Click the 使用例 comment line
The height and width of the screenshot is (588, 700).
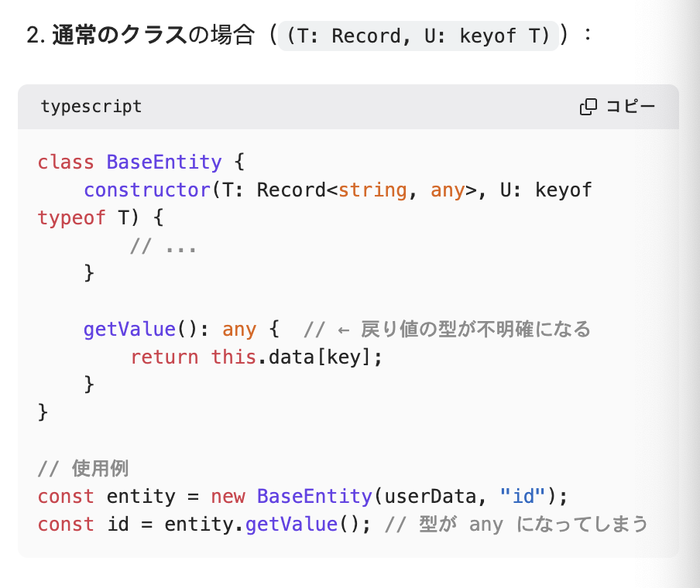pyautogui.click(x=82, y=468)
